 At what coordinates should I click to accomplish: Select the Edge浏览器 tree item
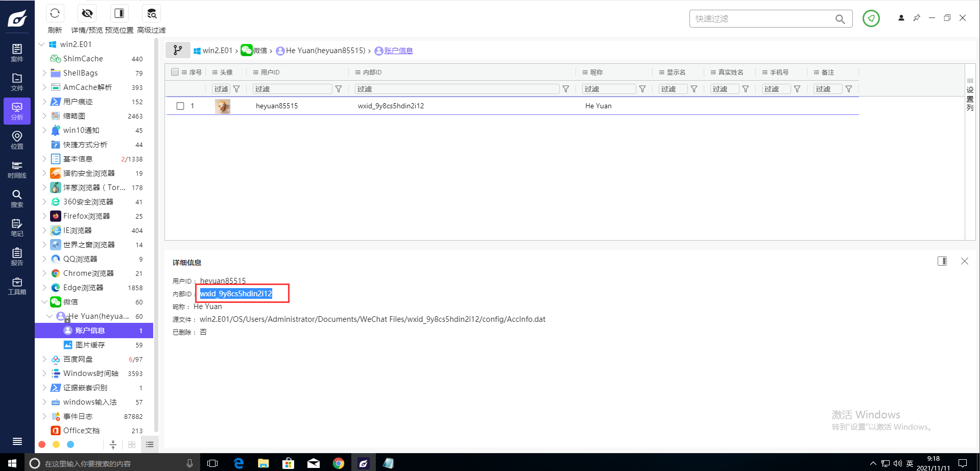(94, 288)
